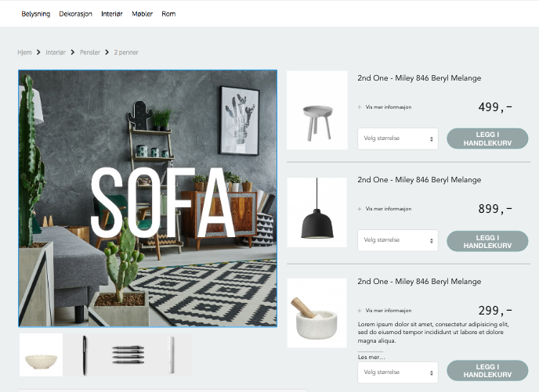
Task: Select the single black pen thumbnail
Action: [x=85, y=355]
